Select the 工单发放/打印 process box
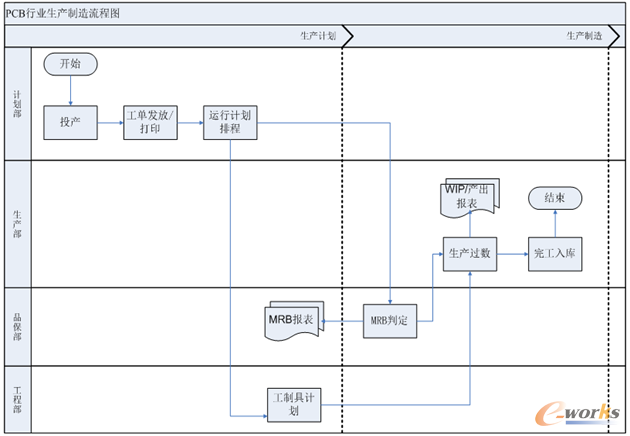Viewport: 630px width, 436px height. (x=150, y=122)
